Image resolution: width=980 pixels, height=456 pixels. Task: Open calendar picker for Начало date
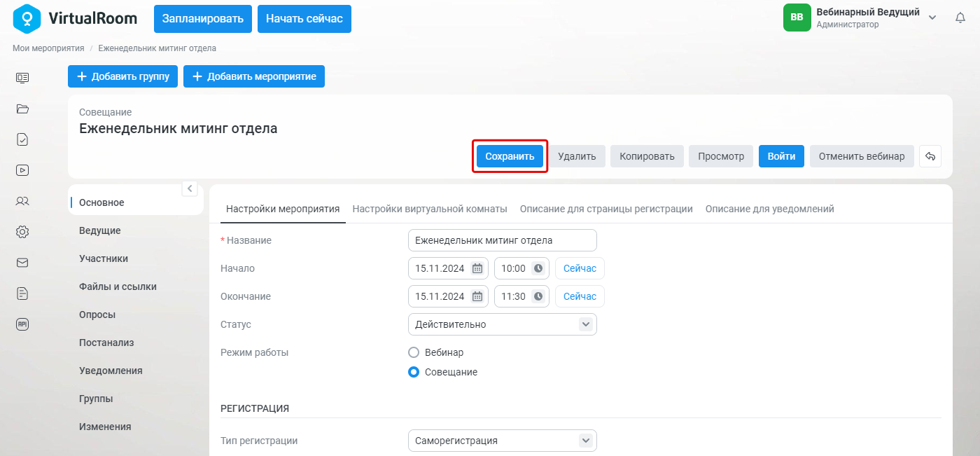(477, 268)
